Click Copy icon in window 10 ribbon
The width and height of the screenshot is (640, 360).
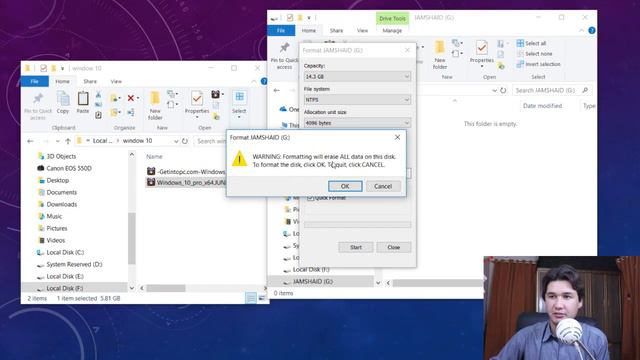coord(63,102)
